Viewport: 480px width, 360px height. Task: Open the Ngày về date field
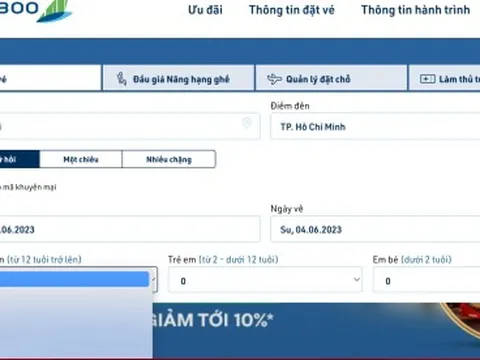coord(375,229)
